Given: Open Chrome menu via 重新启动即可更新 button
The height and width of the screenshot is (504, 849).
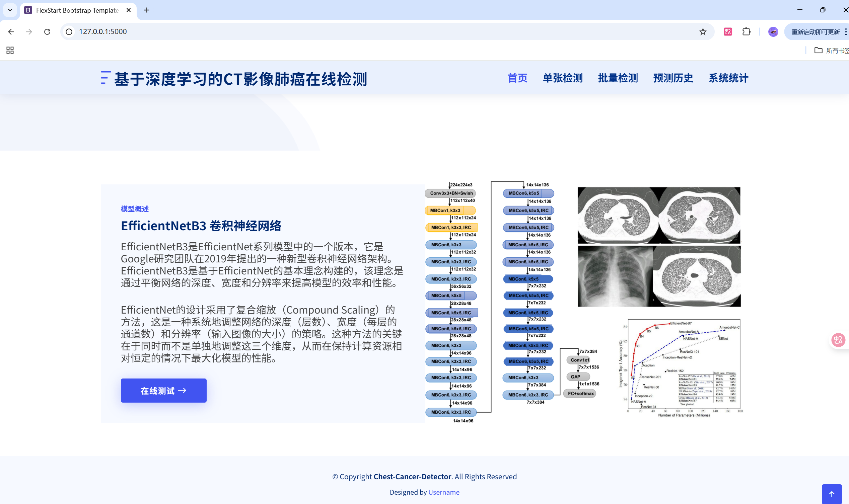Looking at the screenshot, I should coord(816,31).
